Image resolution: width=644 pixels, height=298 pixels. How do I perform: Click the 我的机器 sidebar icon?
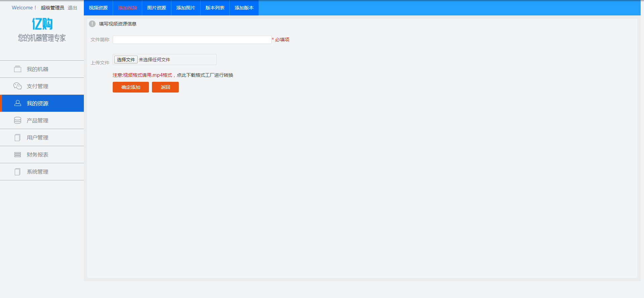click(x=17, y=69)
